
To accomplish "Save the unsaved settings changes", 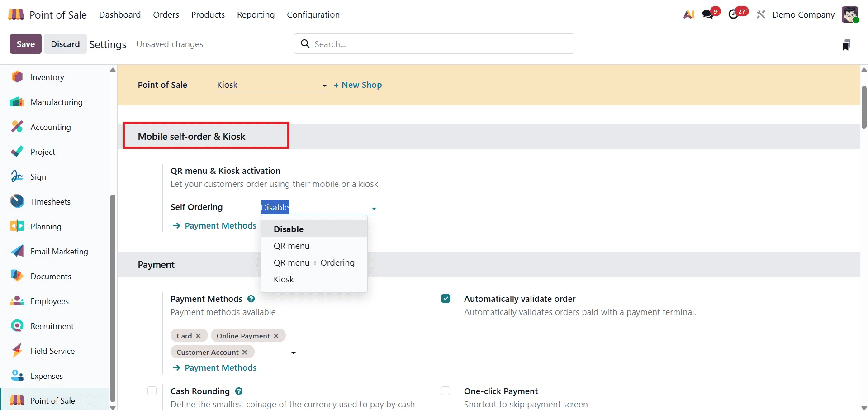I will (25, 44).
